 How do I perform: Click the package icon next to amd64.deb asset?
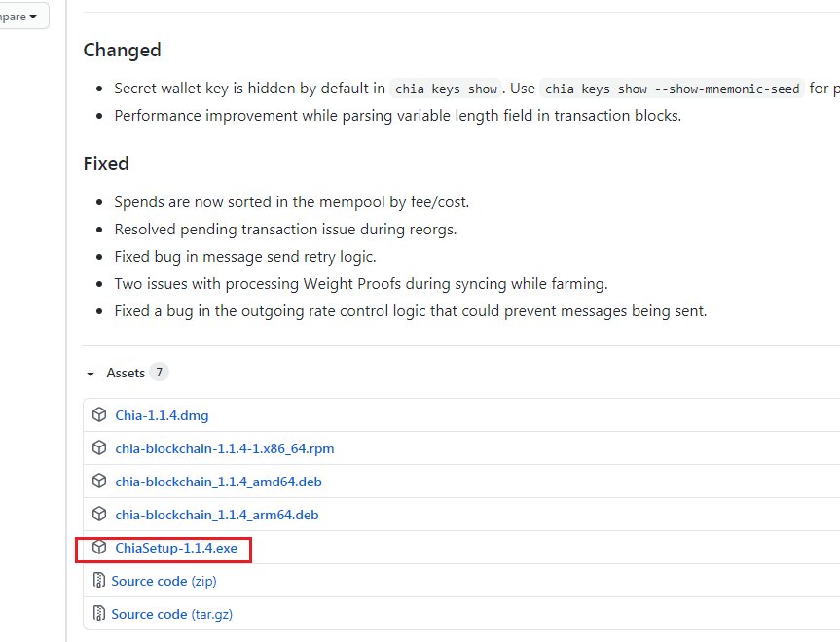99,481
